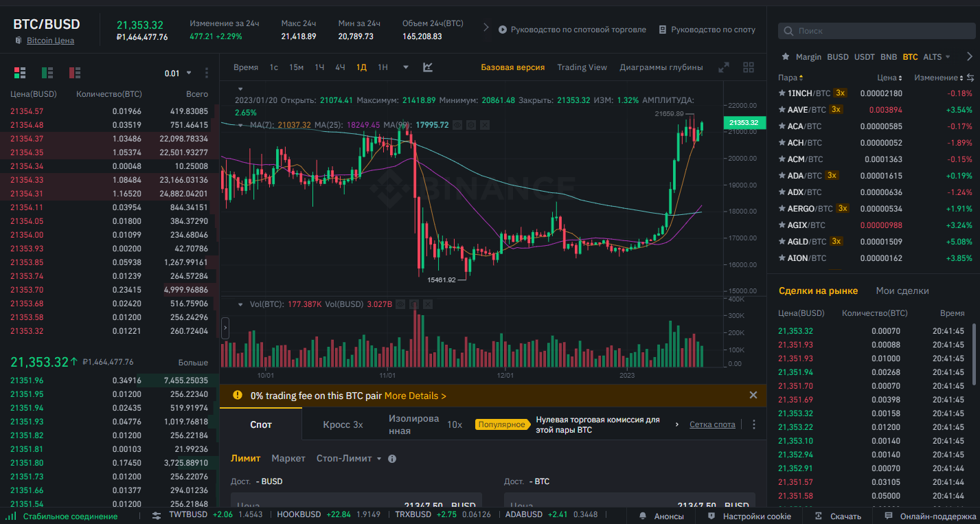Viewport: 980px width, 524px height.
Task: Click Больше under order book price
Action: pos(193,362)
